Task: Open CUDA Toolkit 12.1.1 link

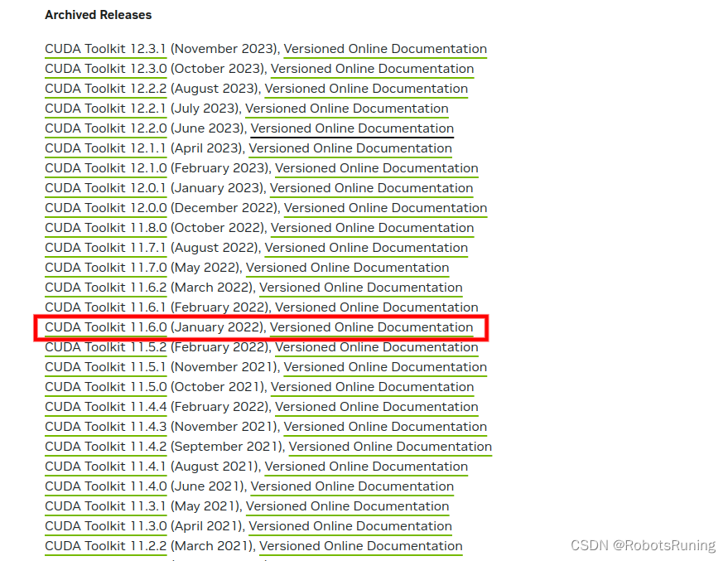Action: tap(106, 148)
